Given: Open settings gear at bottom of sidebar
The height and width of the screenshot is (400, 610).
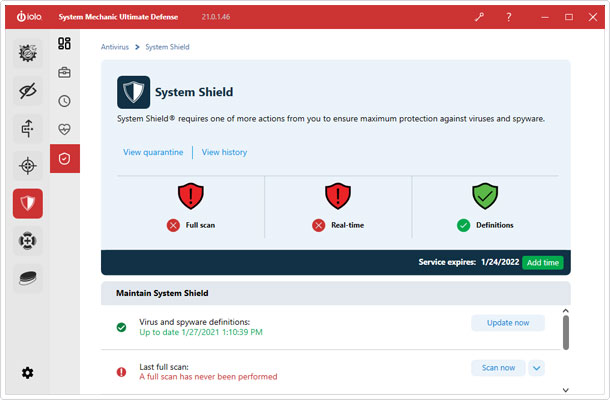Looking at the screenshot, I should [x=27, y=373].
